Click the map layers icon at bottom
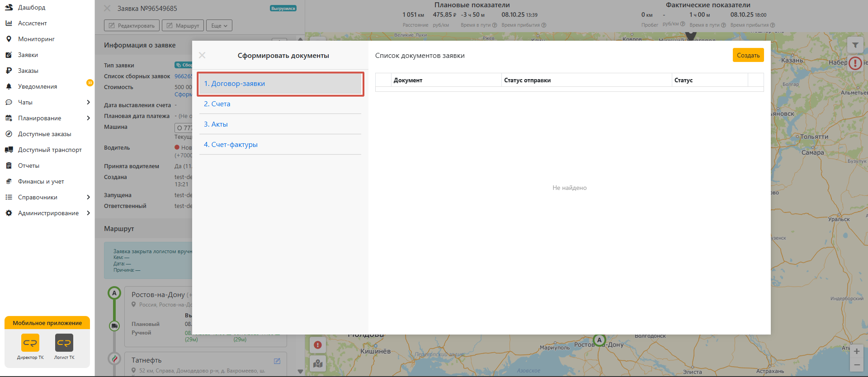Image resolution: width=868 pixels, height=377 pixels. tap(318, 363)
